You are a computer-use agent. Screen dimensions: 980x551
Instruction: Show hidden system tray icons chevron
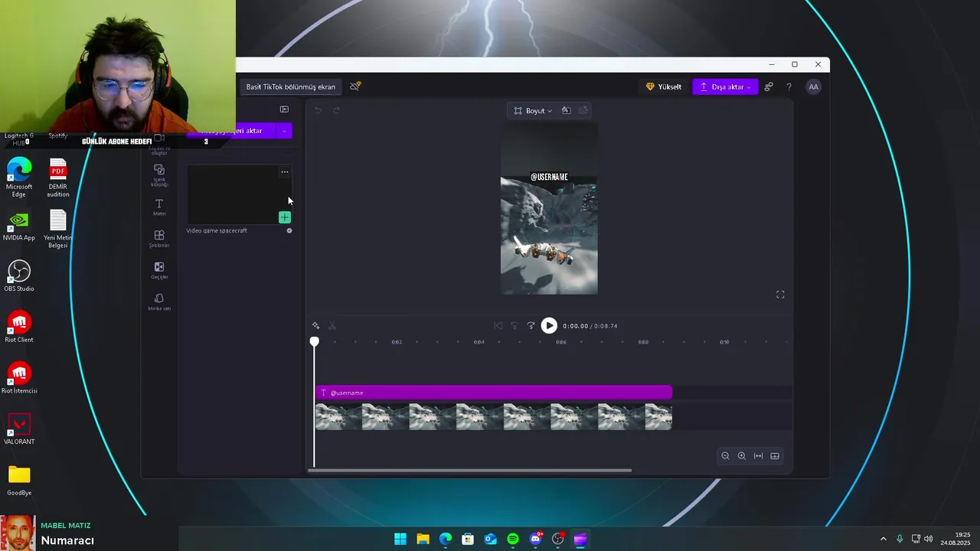[x=883, y=540]
